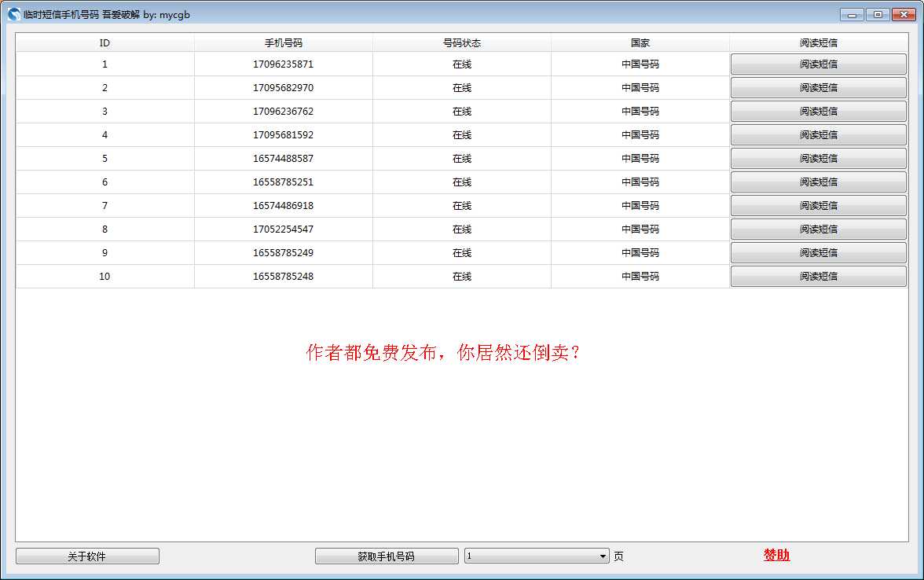The image size is (924, 580).
Task: Click the 国家 column header
Action: point(640,43)
